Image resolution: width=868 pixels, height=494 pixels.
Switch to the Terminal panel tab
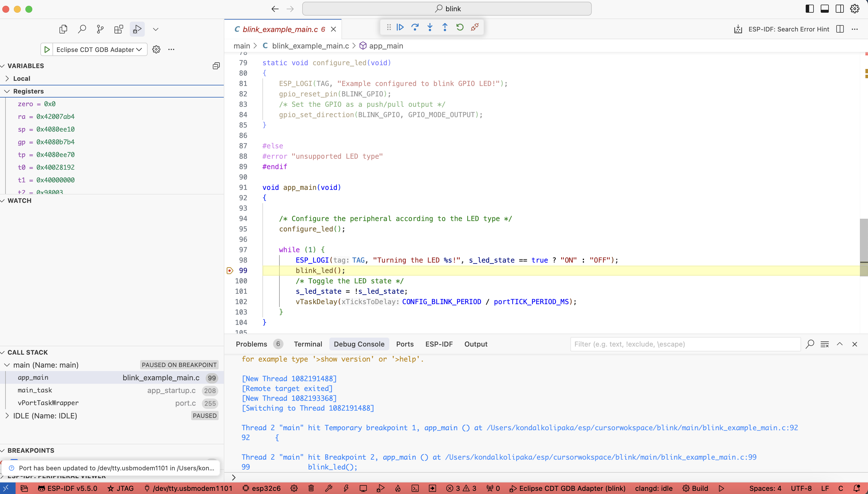pos(308,344)
